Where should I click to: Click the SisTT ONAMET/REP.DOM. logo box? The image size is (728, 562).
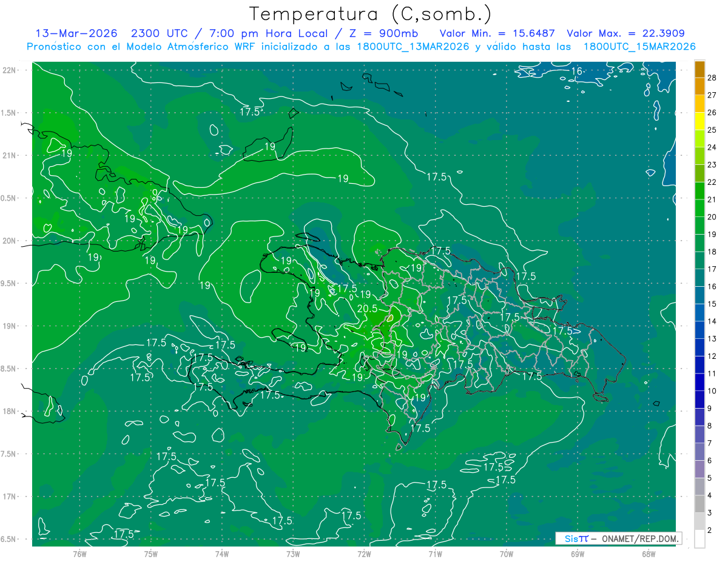[618, 538]
